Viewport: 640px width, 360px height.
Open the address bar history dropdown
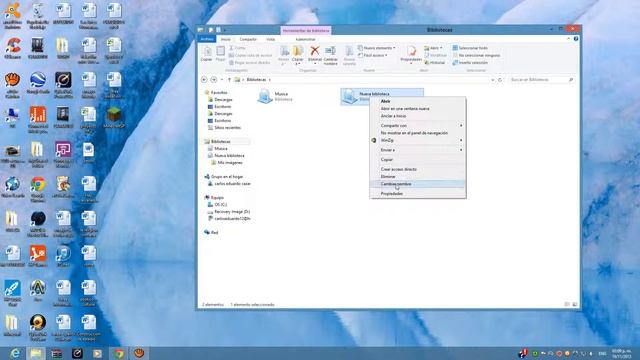click(493, 80)
